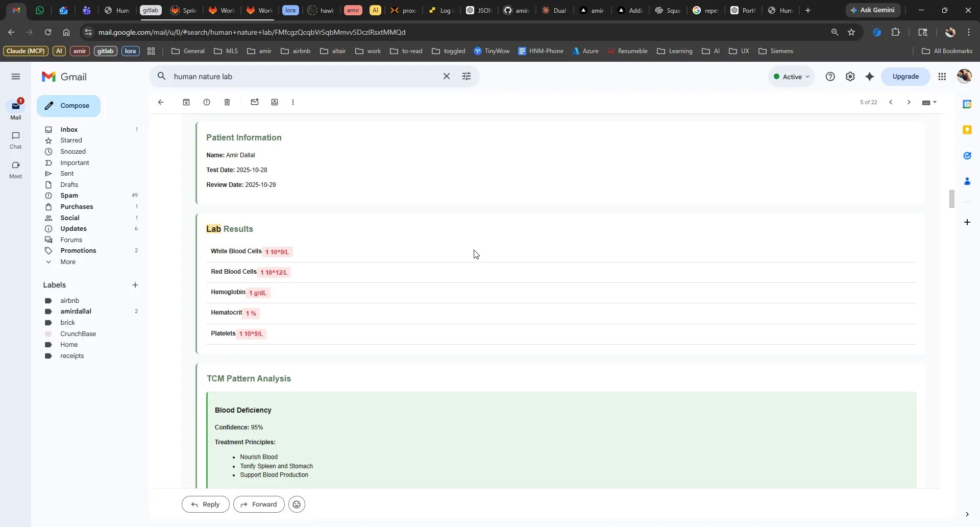Switch to Chat tab

pos(16,140)
